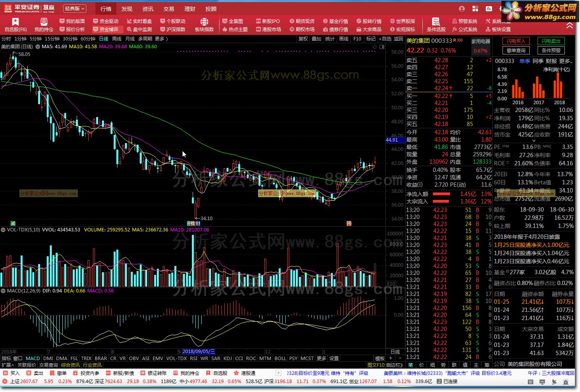Open 我的持仓 holdings in the ribbon
Screen dimensions: 580x392
(x=44, y=25)
